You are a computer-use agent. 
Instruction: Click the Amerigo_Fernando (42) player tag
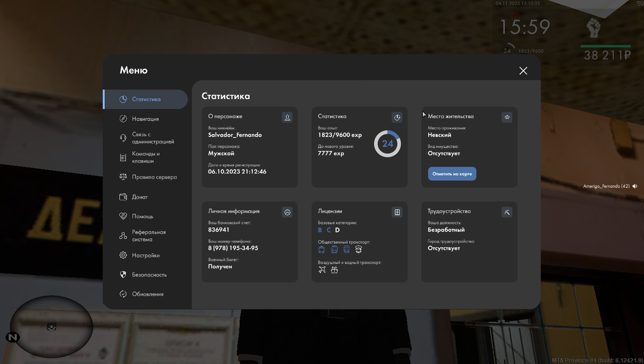(606, 186)
